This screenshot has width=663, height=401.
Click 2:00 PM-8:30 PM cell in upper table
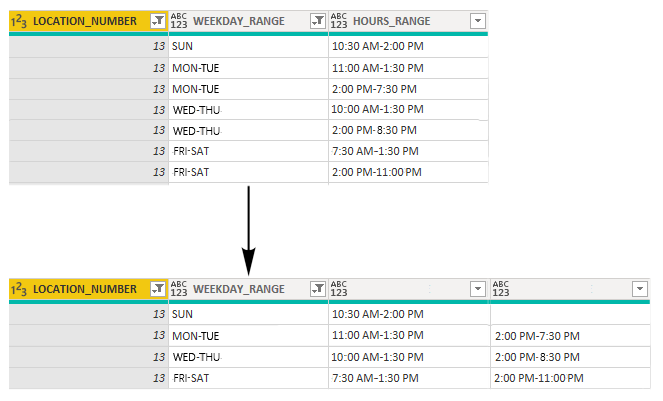pyautogui.click(x=408, y=130)
